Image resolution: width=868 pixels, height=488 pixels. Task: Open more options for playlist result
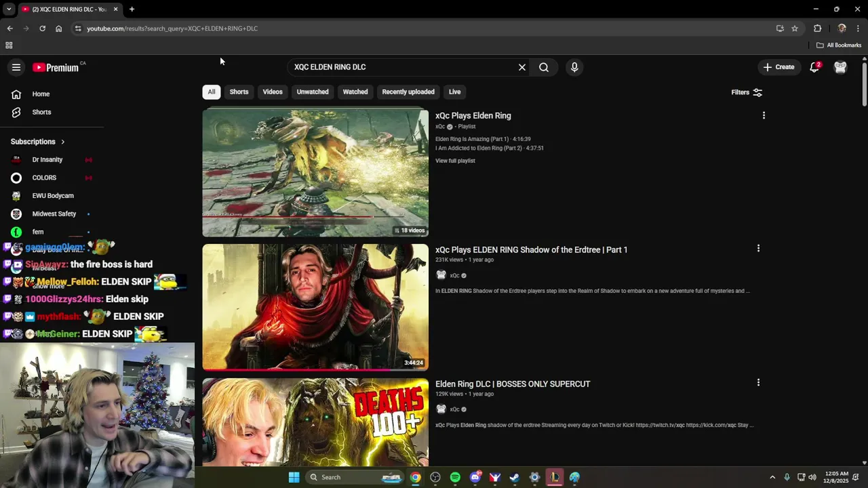(x=764, y=116)
